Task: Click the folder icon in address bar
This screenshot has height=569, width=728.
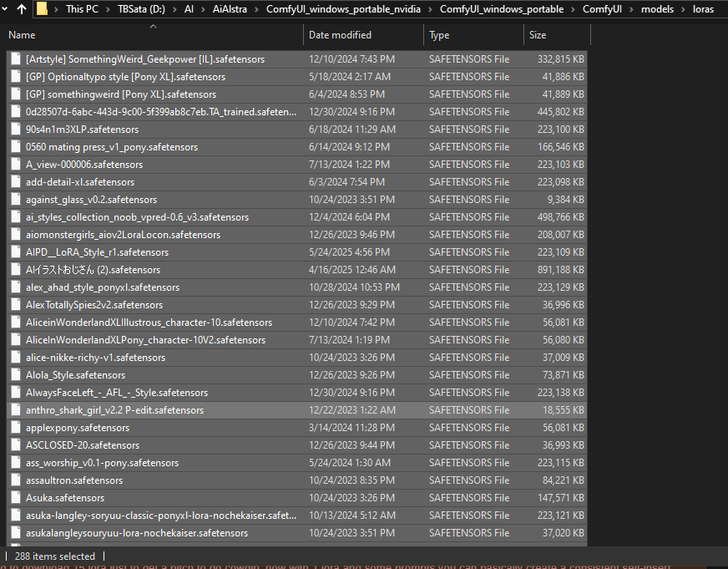Action: point(42,9)
